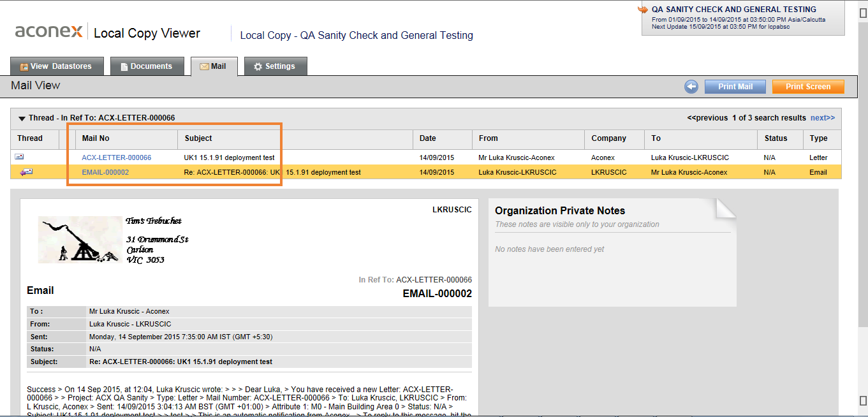868x417 pixels.
Task: Click the date 14/09/2015 in the letter row
Action: (437, 157)
